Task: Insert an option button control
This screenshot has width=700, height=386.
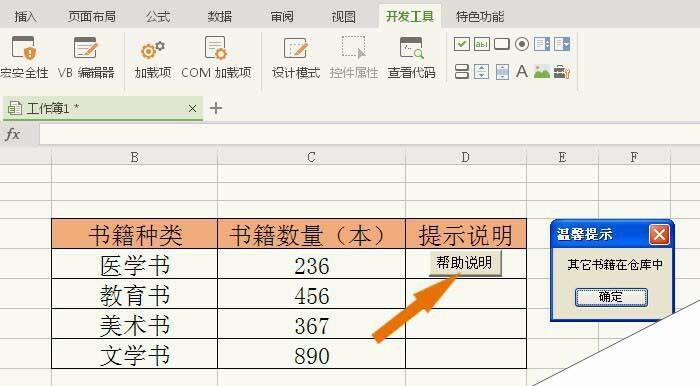Action: [522, 44]
